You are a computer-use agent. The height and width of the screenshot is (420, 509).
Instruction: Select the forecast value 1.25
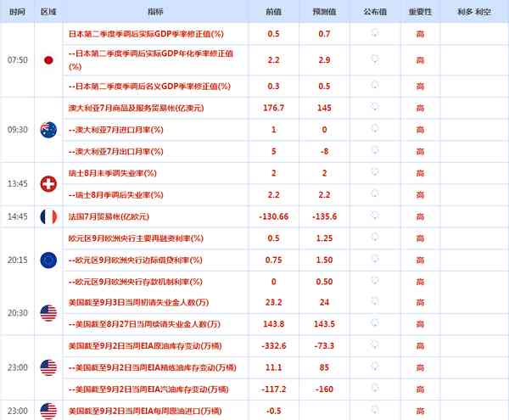click(324, 238)
